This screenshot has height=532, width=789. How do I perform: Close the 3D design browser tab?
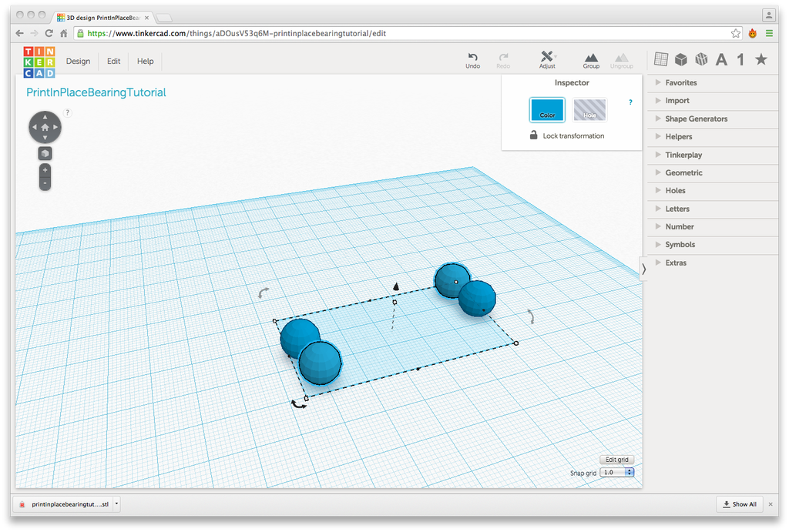[146, 18]
